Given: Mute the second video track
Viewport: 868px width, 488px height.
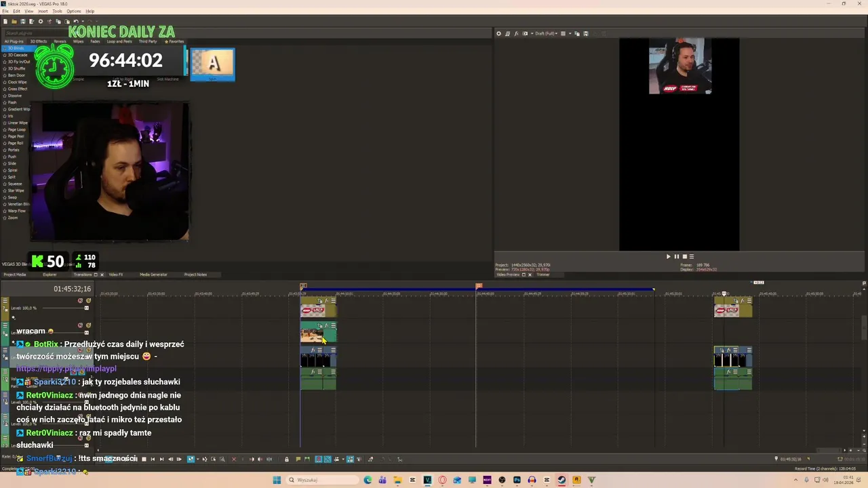Looking at the screenshot, I should 80,325.
